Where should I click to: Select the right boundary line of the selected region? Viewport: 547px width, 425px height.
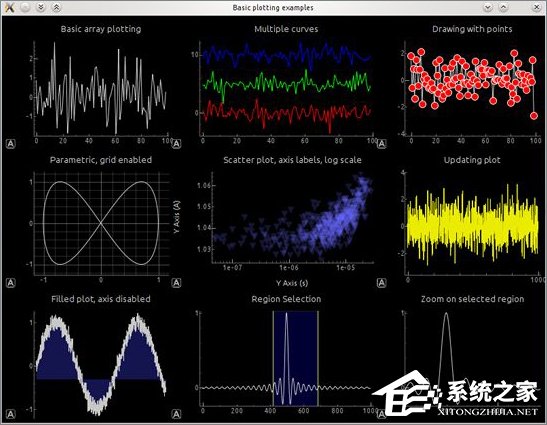pos(318,358)
